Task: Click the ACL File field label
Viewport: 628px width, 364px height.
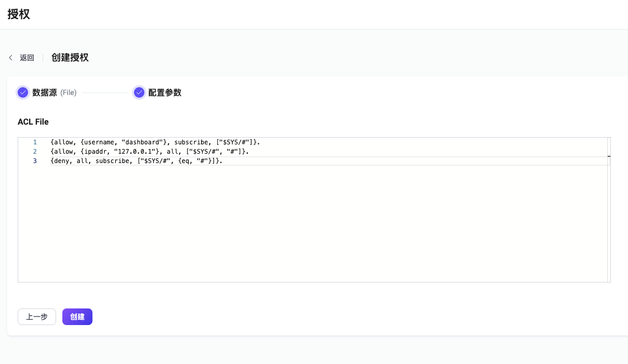Action: [x=33, y=122]
